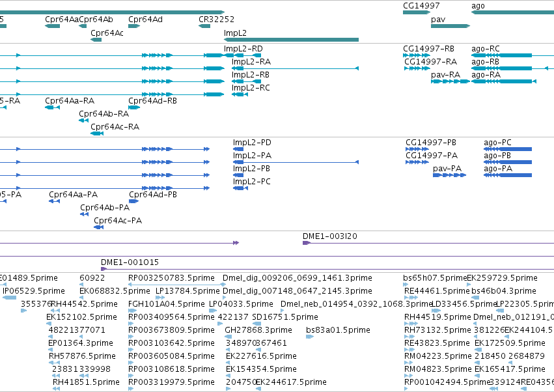Click the CG14997 gene label
This screenshot has height=392, width=554.
pos(421,6)
